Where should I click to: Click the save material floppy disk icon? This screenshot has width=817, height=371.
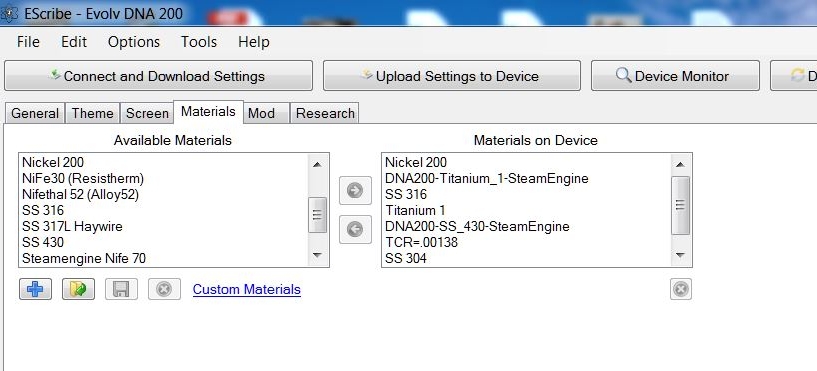121,289
